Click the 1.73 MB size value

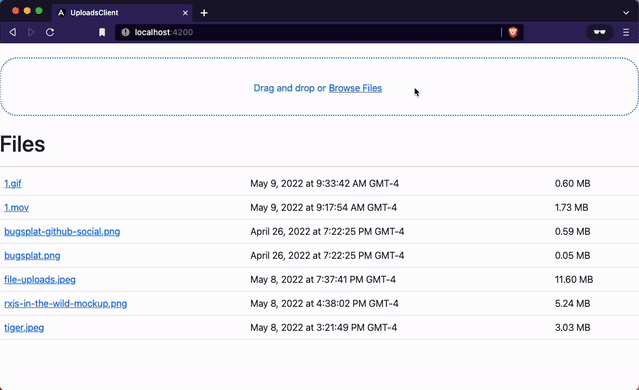point(571,207)
